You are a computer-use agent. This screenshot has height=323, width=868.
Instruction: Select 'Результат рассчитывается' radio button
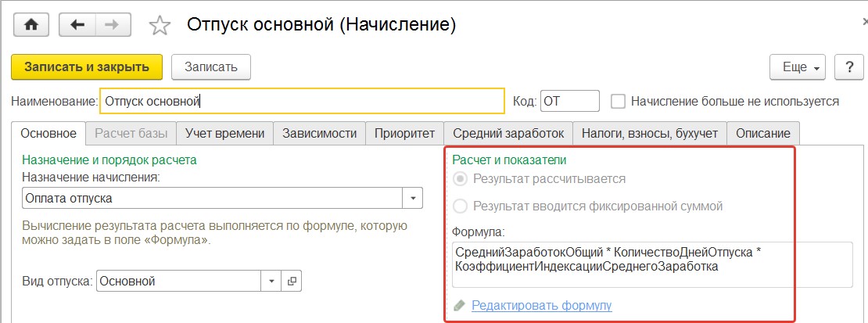pyautogui.click(x=460, y=179)
